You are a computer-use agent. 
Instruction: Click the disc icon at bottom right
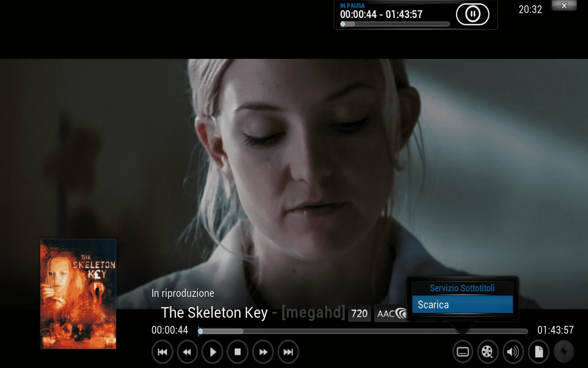point(564,352)
